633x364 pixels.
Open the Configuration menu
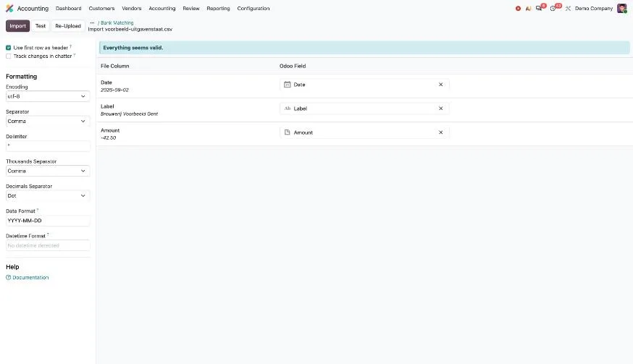tap(253, 9)
